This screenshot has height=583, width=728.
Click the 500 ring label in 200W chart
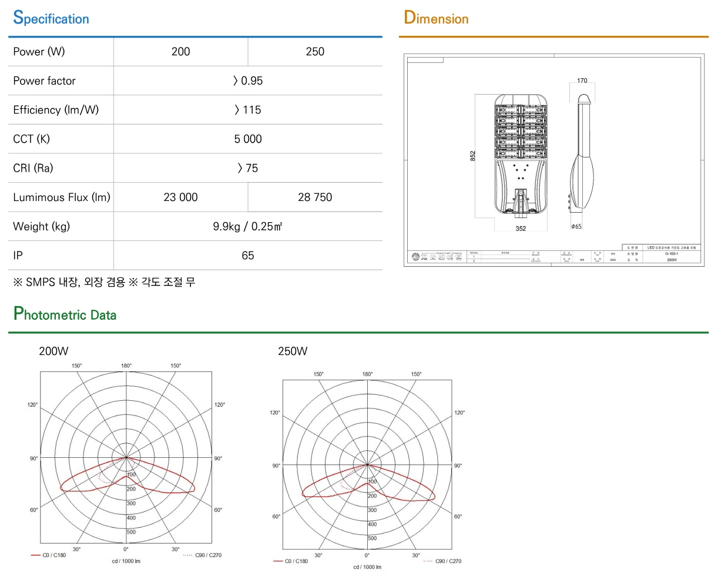pyautogui.click(x=131, y=532)
